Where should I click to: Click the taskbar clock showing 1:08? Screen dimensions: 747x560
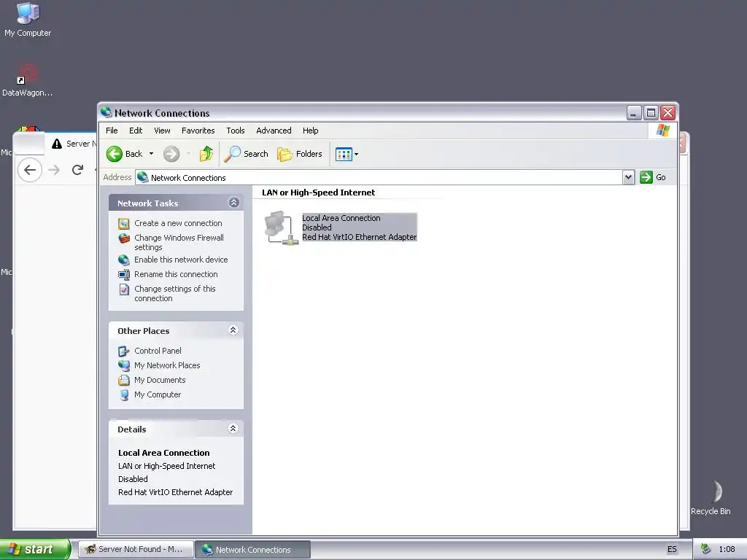pyautogui.click(x=727, y=549)
